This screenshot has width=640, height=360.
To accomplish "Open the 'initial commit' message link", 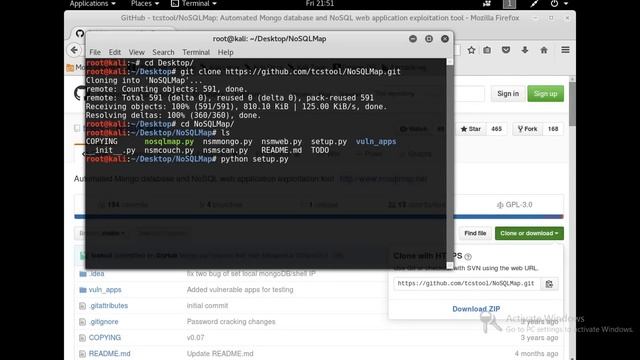I will point(207,306).
